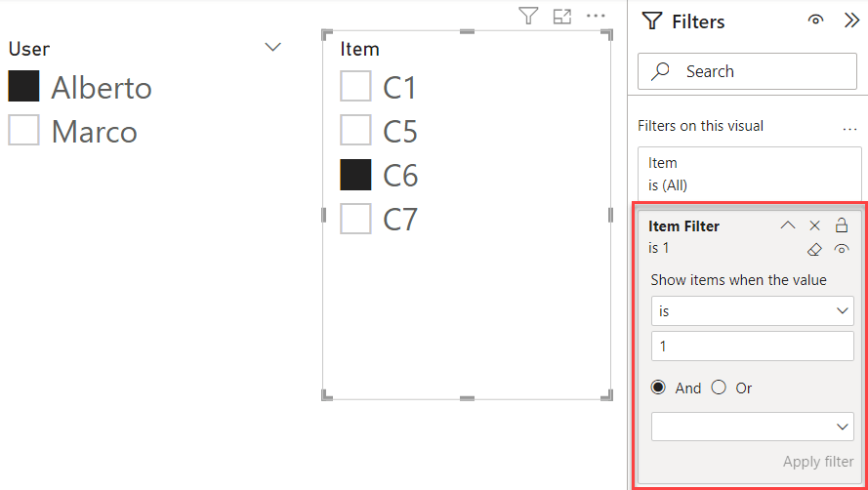Click the Apply filter button
Screen dimensions: 868x490
pos(817,462)
